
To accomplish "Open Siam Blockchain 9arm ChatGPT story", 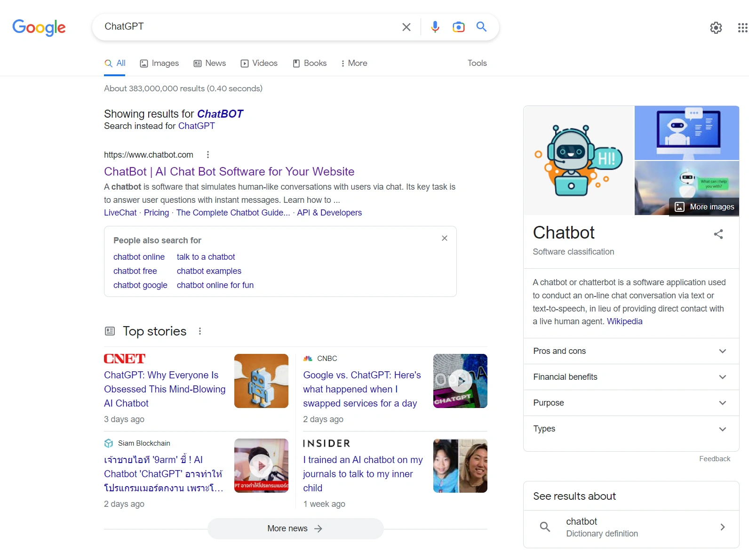I will point(163,474).
